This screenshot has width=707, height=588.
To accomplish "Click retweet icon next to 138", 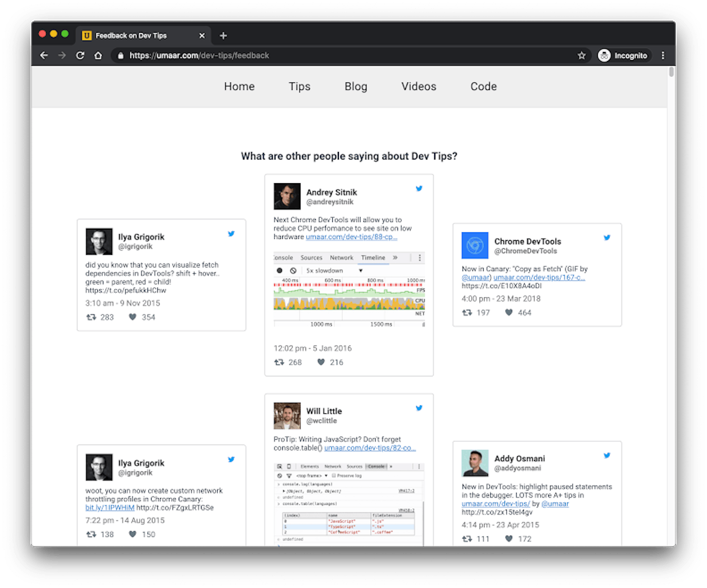I will click(91, 534).
